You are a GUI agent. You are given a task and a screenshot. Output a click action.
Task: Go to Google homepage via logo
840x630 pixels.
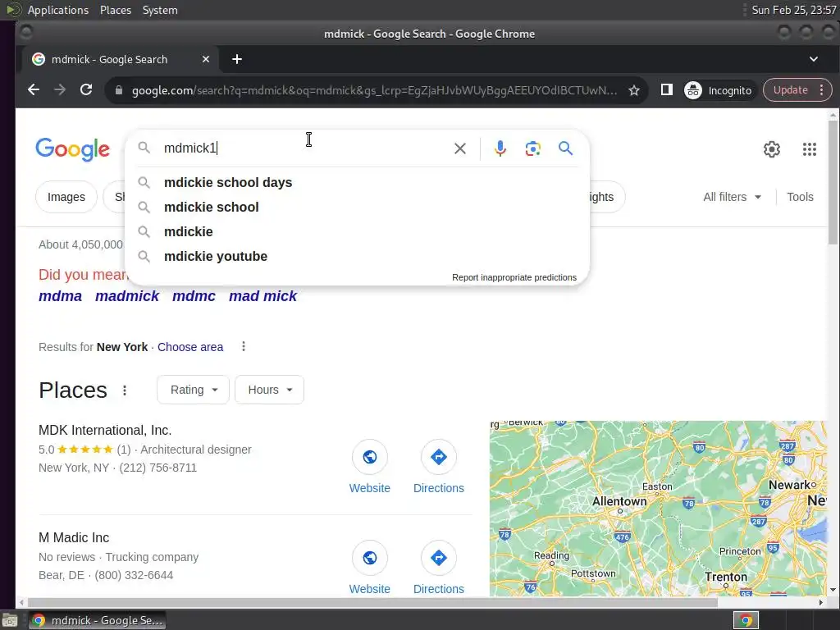(73, 149)
